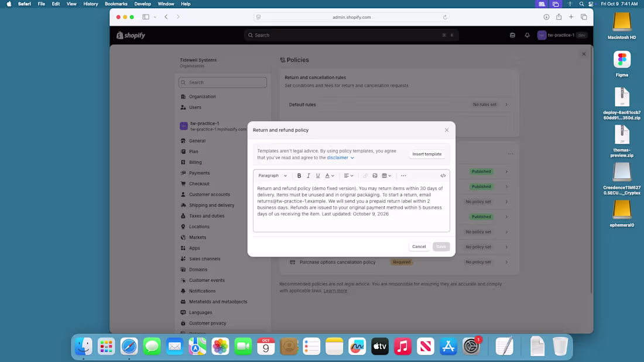The height and width of the screenshot is (362, 644).
Task: Open Notifications settings
Action: [202, 291]
